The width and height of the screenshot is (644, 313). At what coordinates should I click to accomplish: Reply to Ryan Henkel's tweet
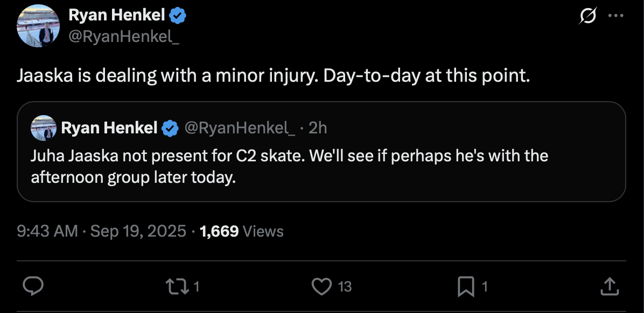coord(33,287)
